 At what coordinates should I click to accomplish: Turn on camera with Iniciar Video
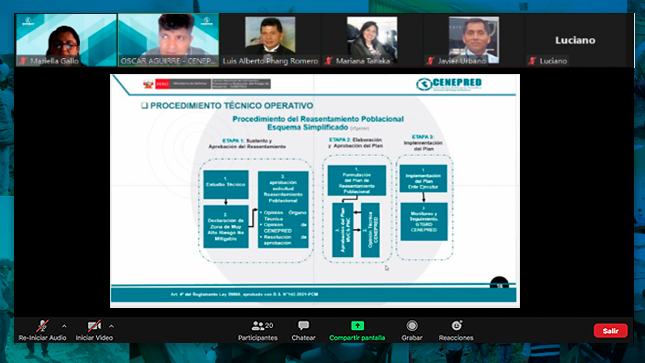pos(94,326)
